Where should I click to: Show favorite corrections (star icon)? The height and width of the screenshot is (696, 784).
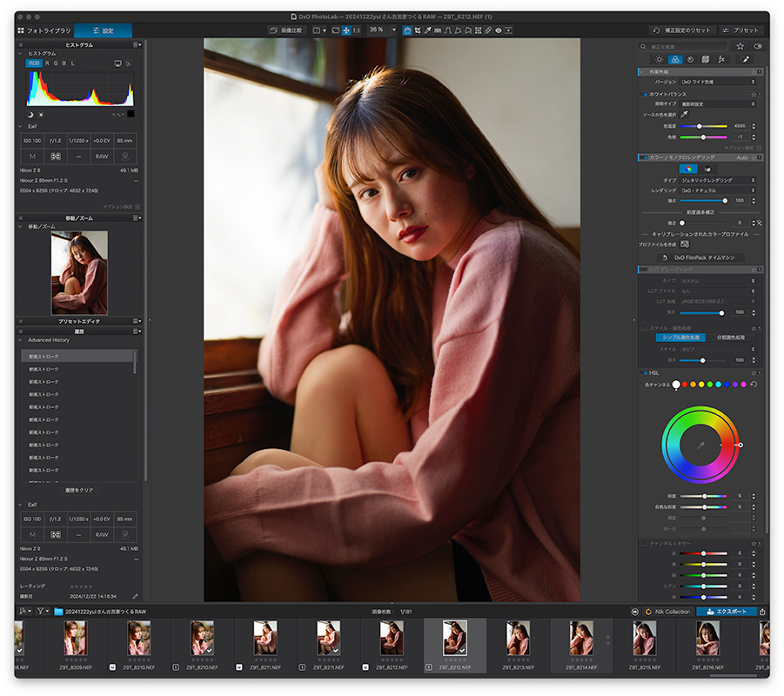(740, 46)
